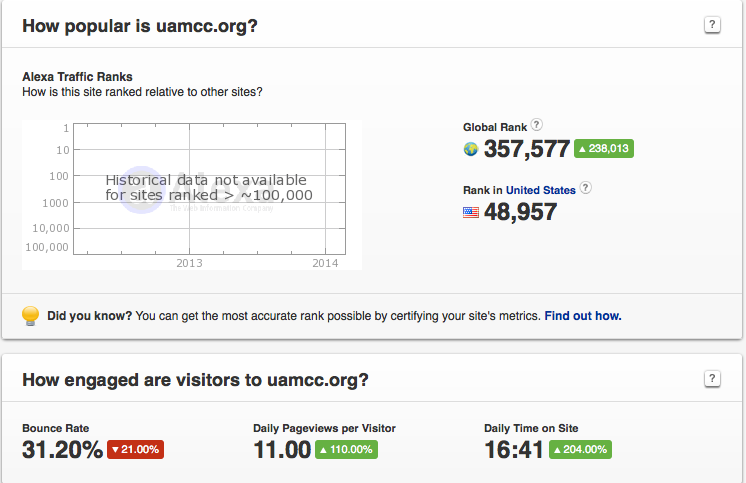The height and width of the screenshot is (483, 746).
Task: Click the Daily Time on Site label
Action: [x=531, y=428]
